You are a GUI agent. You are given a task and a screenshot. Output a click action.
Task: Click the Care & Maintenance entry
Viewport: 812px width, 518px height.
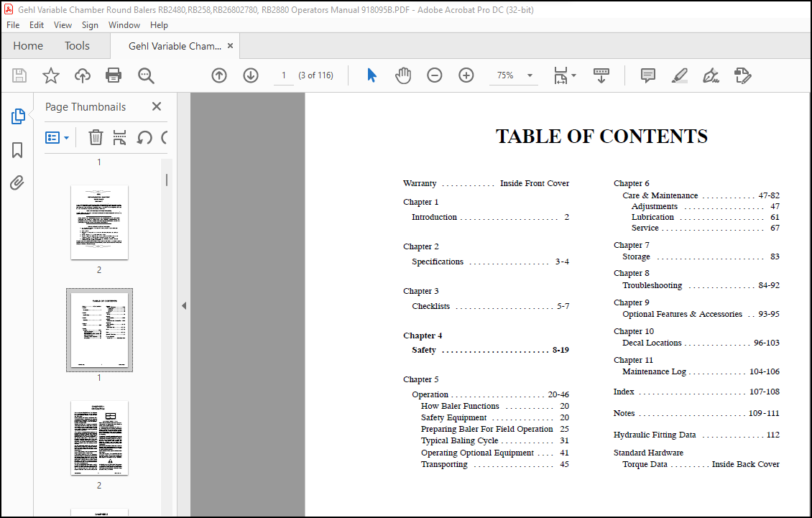pos(701,195)
